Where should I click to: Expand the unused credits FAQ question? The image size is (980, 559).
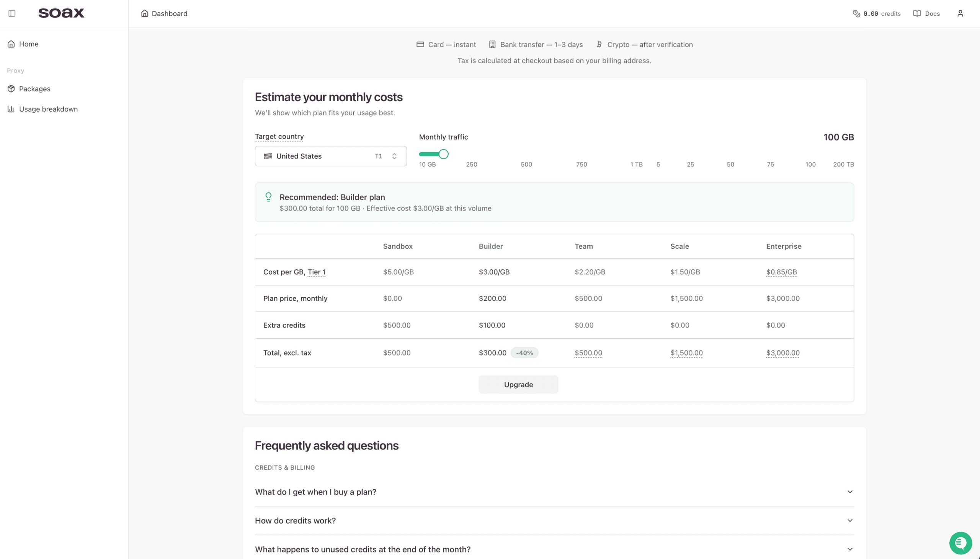coord(554,549)
